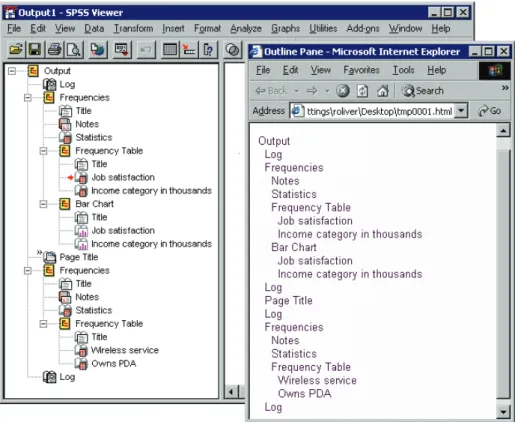Click the Print Preview toolbar icon
515x422 pixels.
tap(74, 50)
